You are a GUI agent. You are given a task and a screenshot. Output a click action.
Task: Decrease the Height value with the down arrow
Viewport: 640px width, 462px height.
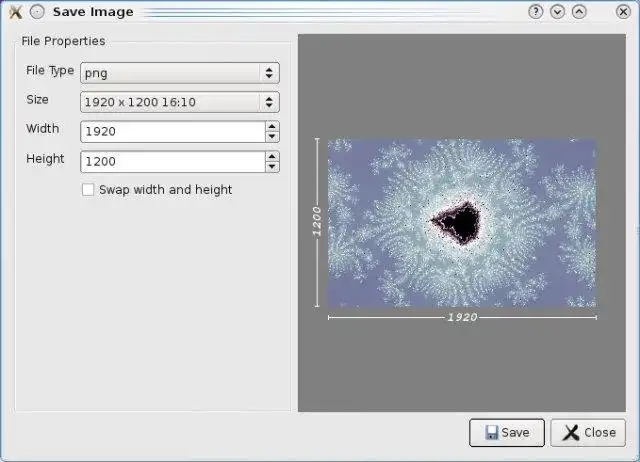coord(272,167)
